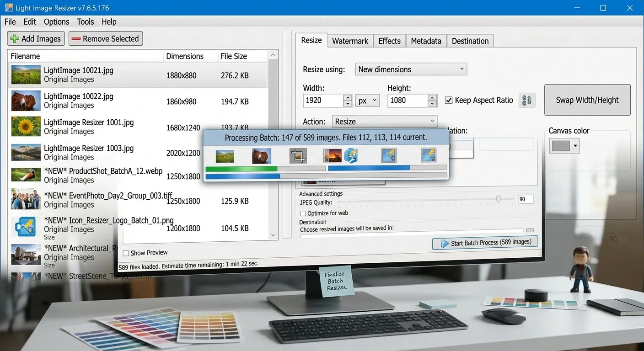
Task: Open the Help menu
Action: 109,22
